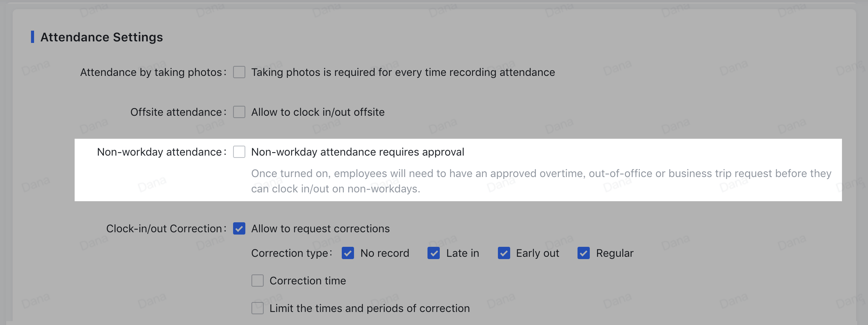The height and width of the screenshot is (325, 868).
Task: Enable the 'Correction time' option
Action: point(257,280)
